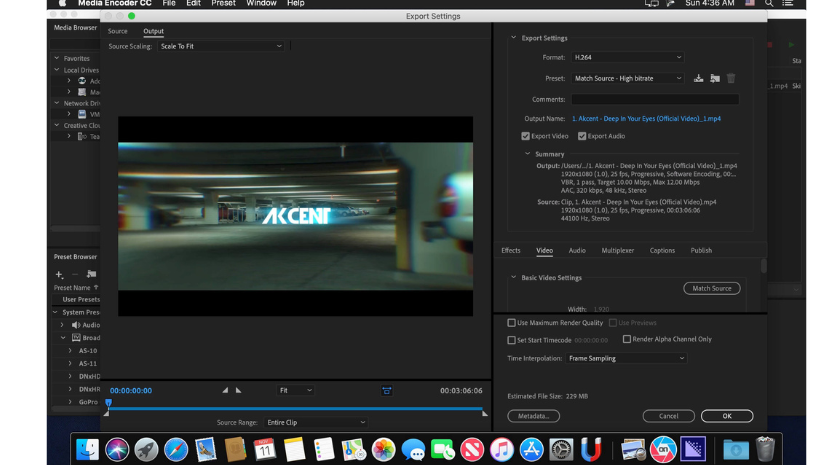Click the Delete Preset trash icon
The width and height of the screenshot is (827, 465).
[731, 78]
